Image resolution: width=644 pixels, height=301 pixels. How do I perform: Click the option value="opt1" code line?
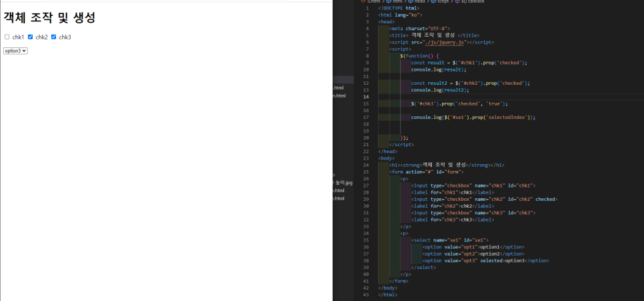pyautogui.click(x=473, y=247)
